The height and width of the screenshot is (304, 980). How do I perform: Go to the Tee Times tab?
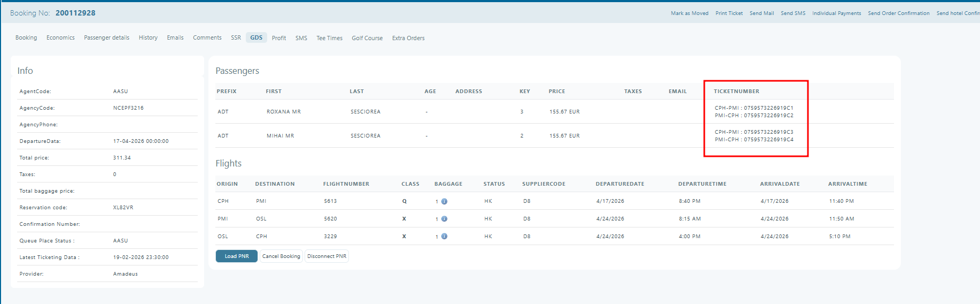coord(329,39)
